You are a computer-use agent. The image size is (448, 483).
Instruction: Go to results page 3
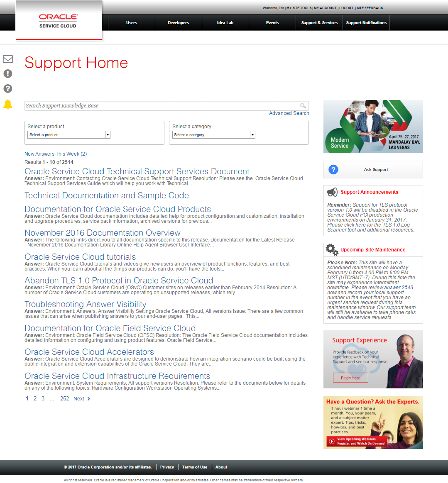[43, 399]
